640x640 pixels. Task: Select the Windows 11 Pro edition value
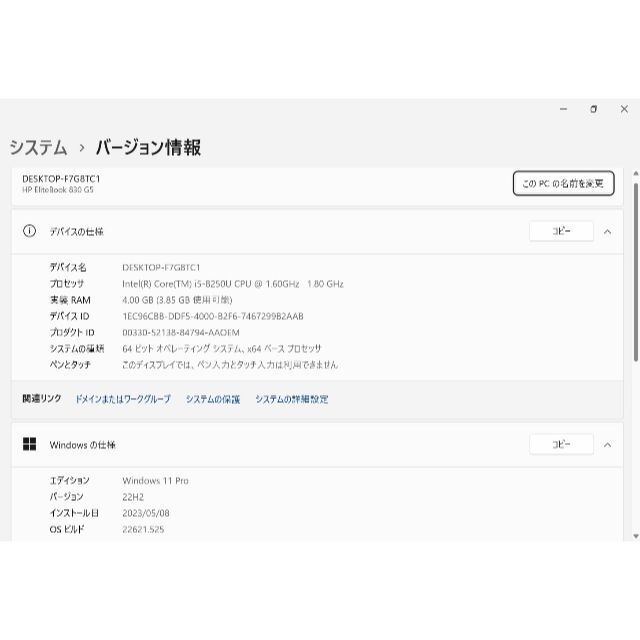pyautogui.click(x=156, y=481)
